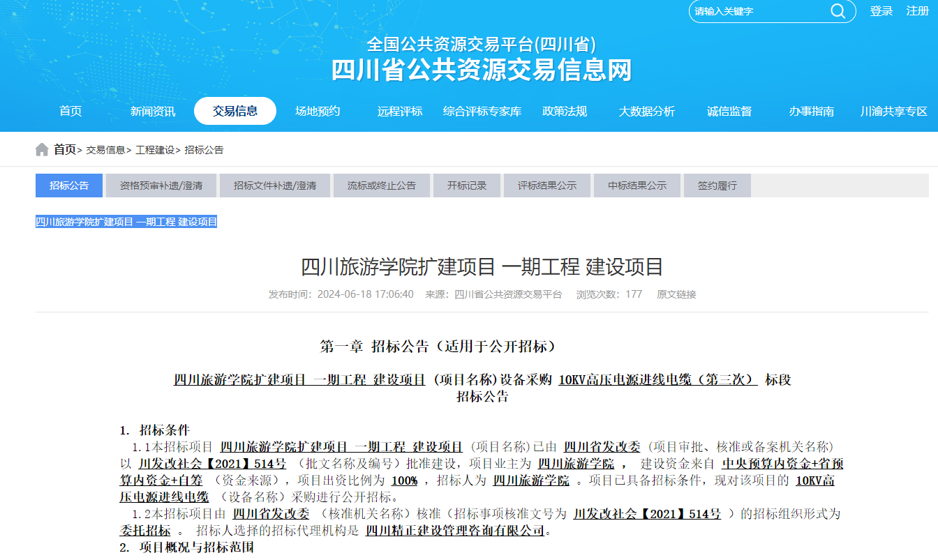Image resolution: width=938 pixels, height=560 pixels.
Task: Click the large article title heading
Action: (x=482, y=266)
